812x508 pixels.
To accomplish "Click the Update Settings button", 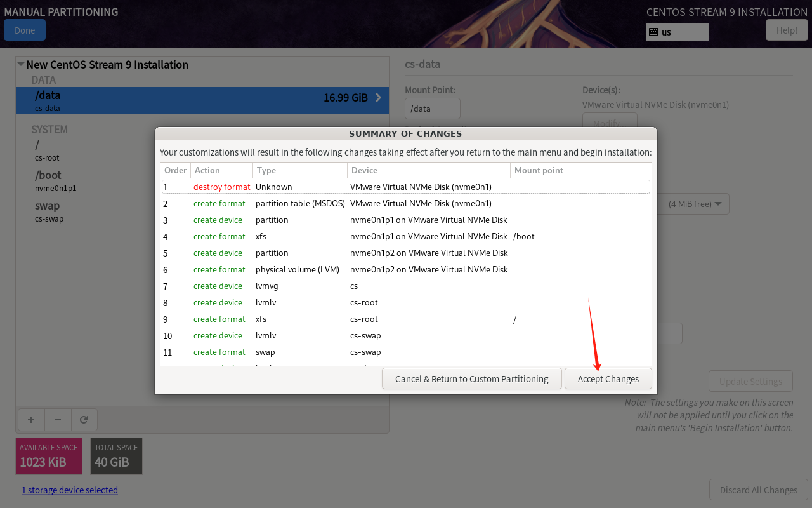I will [750, 382].
